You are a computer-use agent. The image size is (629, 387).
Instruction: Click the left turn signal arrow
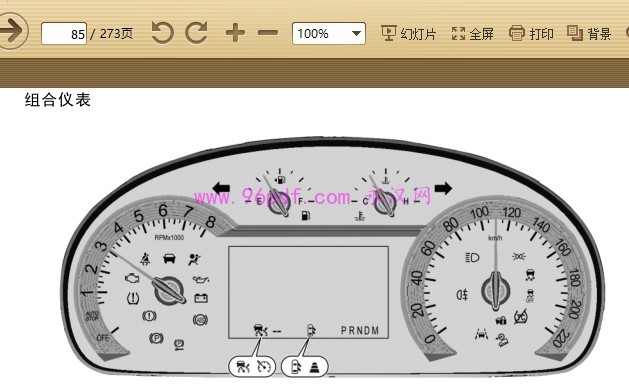click(221, 188)
